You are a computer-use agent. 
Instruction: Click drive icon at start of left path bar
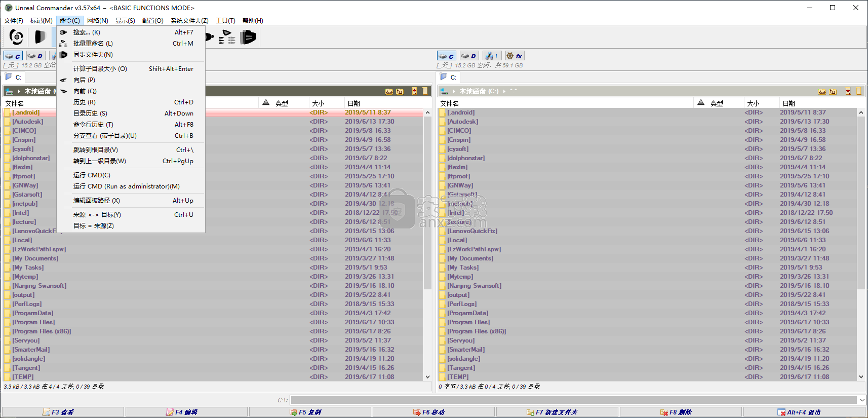click(x=9, y=91)
